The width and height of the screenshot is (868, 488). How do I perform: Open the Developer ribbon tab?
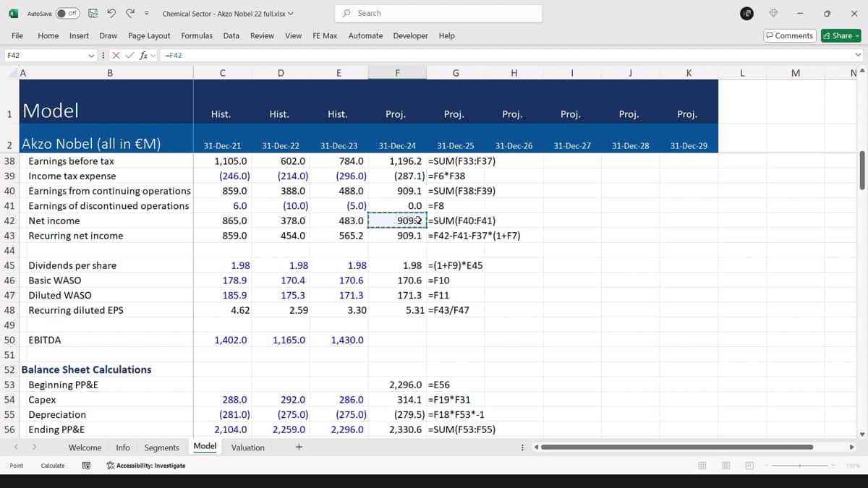410,35
